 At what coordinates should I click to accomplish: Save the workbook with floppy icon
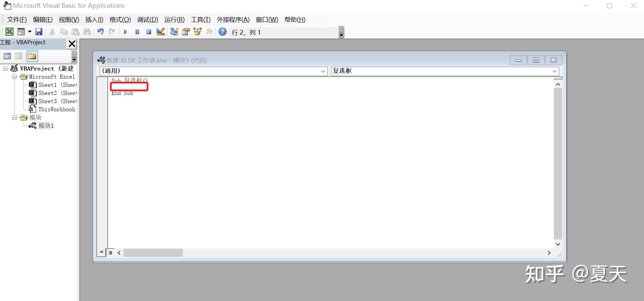tap(39, 32)
